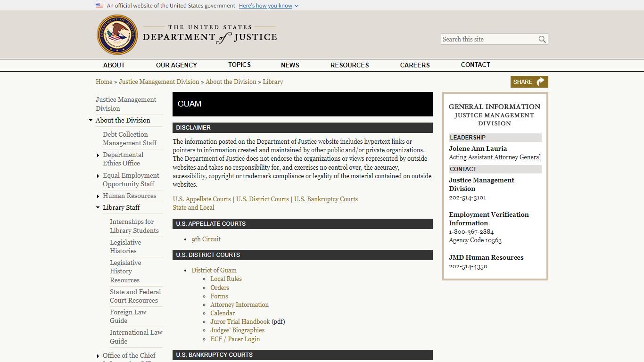Jump to State and Local anchor

(193, 207)
